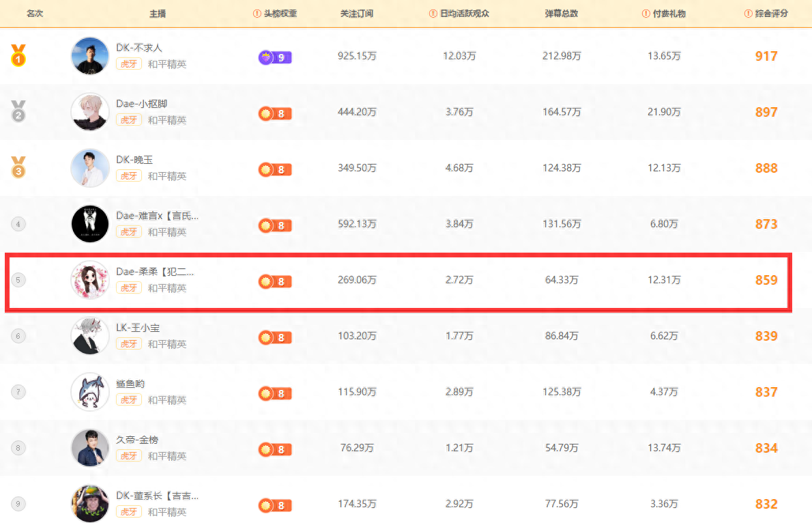Click the purple level 9 badge
The width and height of the screenshot is (812, 523).
click(x=275, y=57)
